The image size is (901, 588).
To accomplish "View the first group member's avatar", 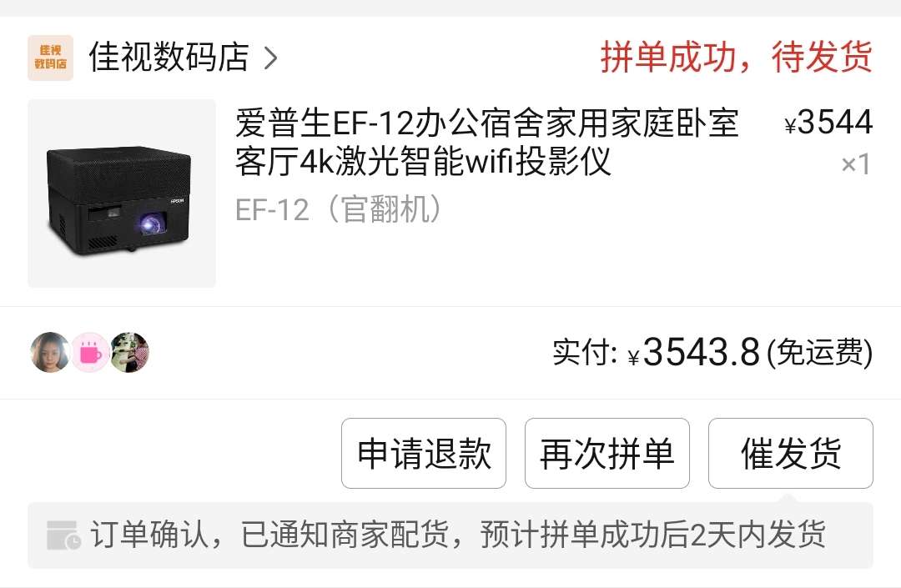I will tap(50, 352).
